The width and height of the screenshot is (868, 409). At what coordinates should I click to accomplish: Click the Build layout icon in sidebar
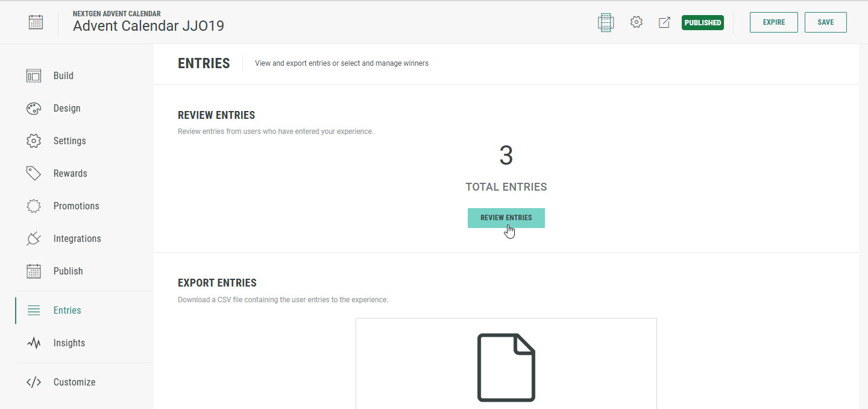tap(34, 75)
